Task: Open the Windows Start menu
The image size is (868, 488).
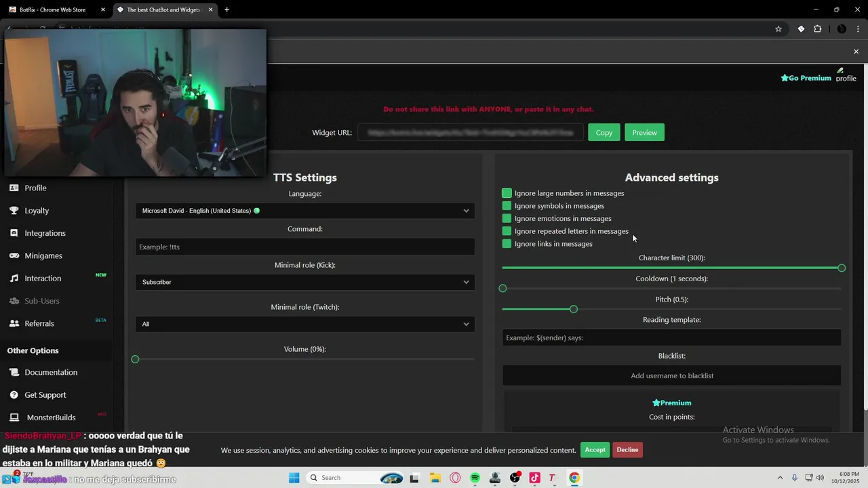Action: [x=294, y=478]
